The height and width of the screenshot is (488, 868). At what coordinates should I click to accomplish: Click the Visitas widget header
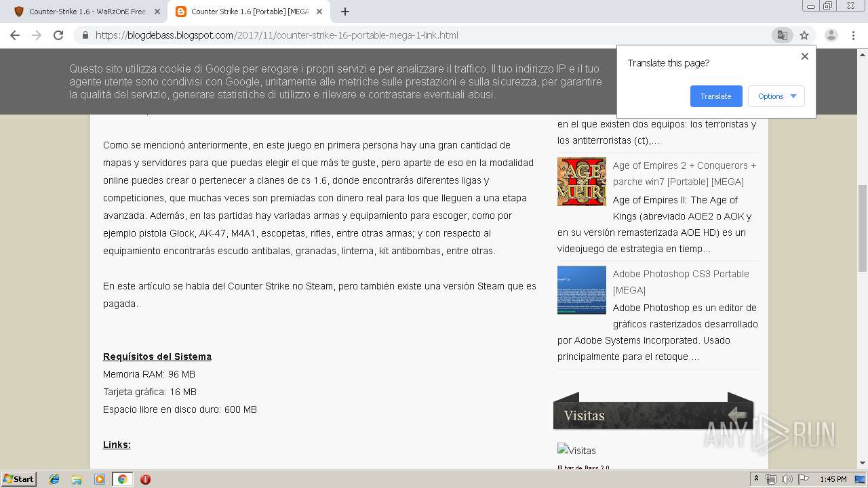[x=654, y=415]
